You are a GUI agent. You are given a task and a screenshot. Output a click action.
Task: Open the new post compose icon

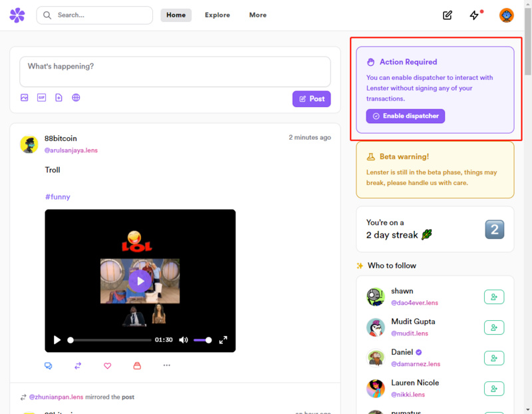(448, 15)
